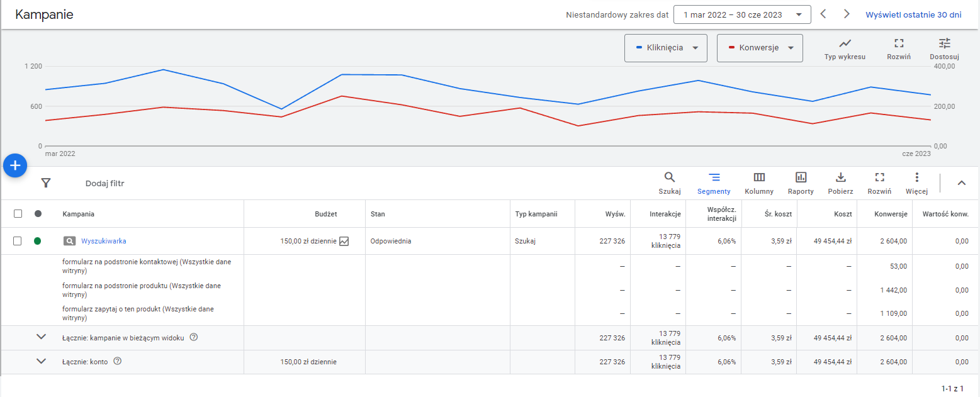
Task: Open the Wyszukiwarka campaign link
Action: tap(104, 241)
